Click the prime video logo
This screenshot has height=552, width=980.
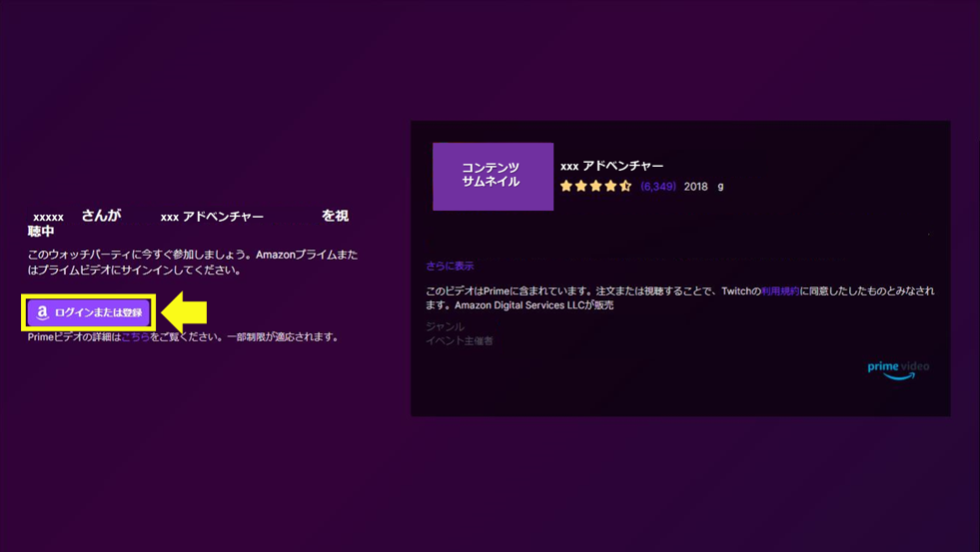pos(898,369)
